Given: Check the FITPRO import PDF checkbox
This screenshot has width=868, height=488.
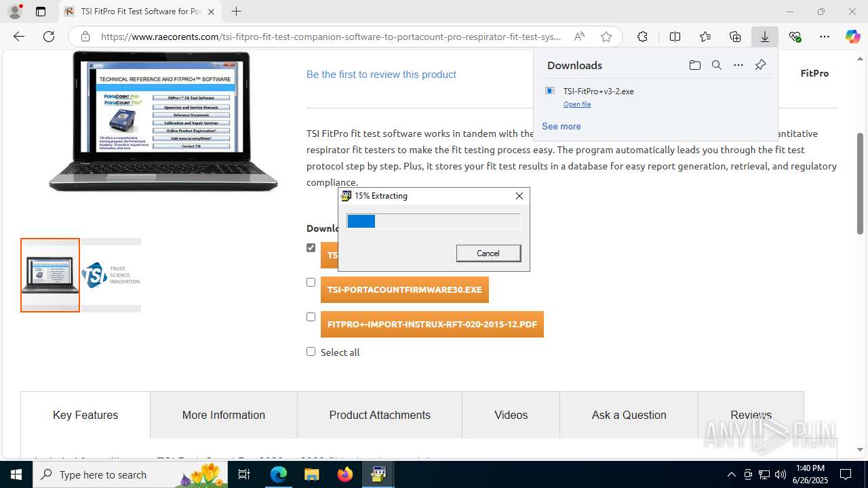Looking at the screenshot, I should coord(311,317).
